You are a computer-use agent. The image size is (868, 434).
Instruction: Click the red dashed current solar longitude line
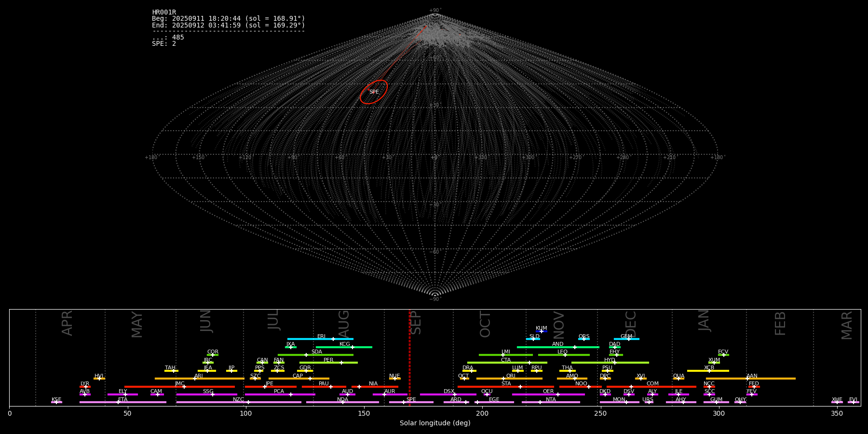click(409, 357)
